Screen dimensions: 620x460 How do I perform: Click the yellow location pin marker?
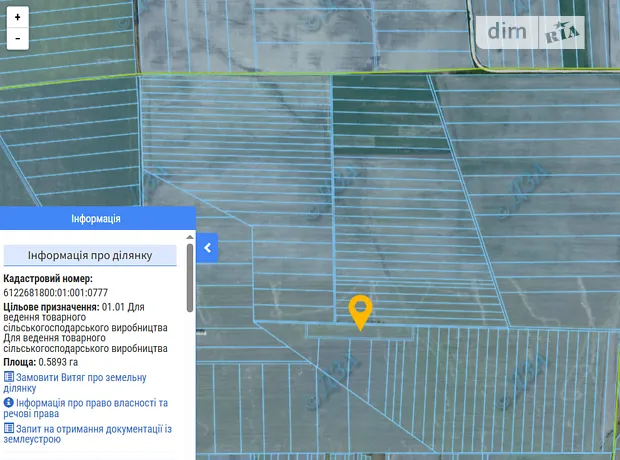click(x=360, y=311)
